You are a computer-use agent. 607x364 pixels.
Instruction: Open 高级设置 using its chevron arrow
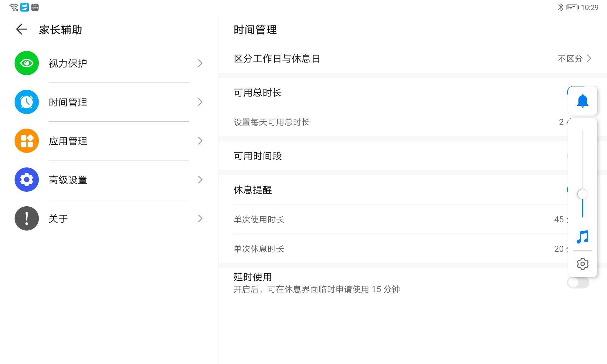[200, 180]
